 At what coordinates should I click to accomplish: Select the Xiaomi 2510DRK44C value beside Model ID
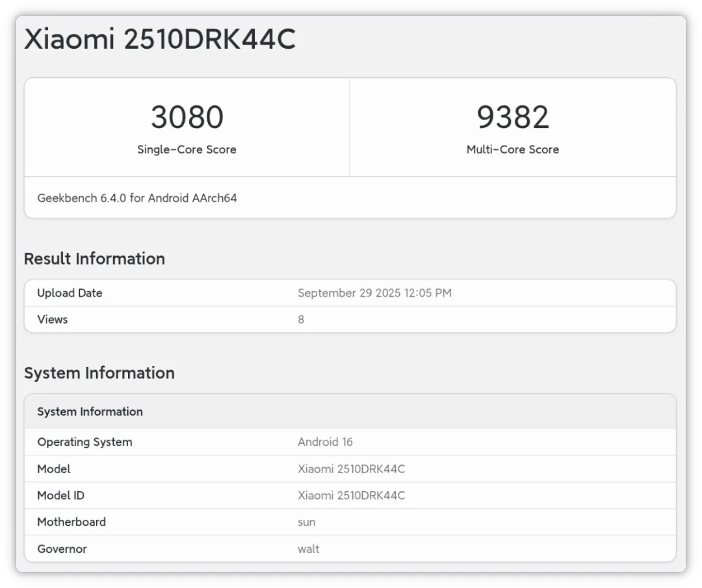coord(351,496)
